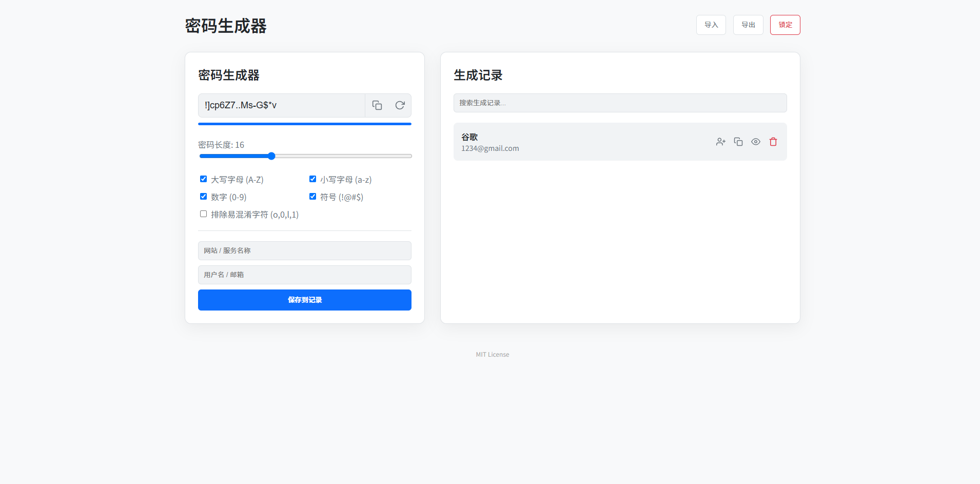
Task: Regenerate a new password with refresh icon
Action: [x=400, y=105]
